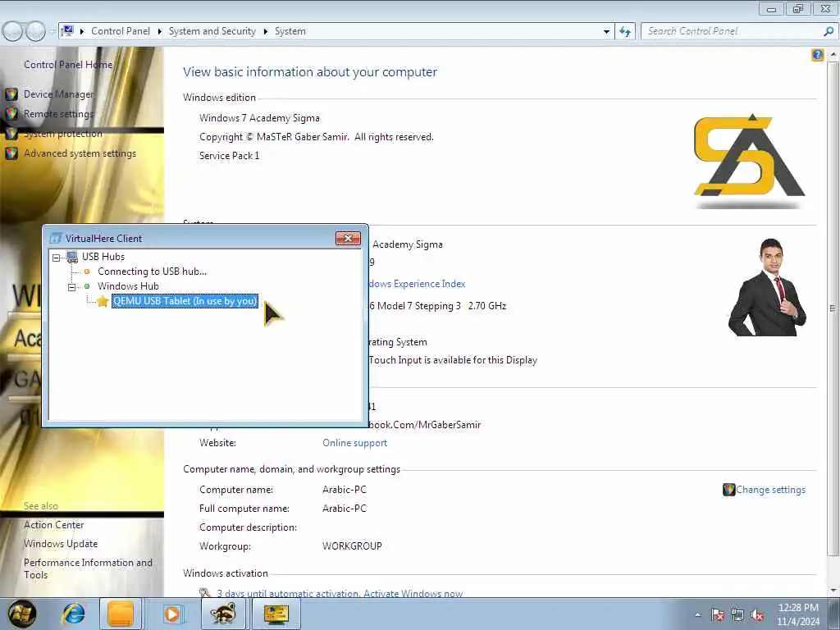Select the 'Service Pack 1' text

tap(230, 156)
